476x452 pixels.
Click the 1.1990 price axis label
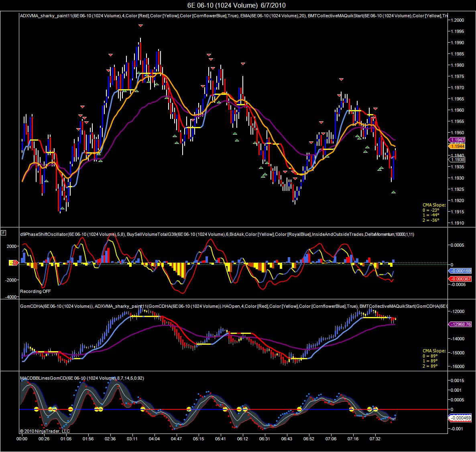pos(458,43)
